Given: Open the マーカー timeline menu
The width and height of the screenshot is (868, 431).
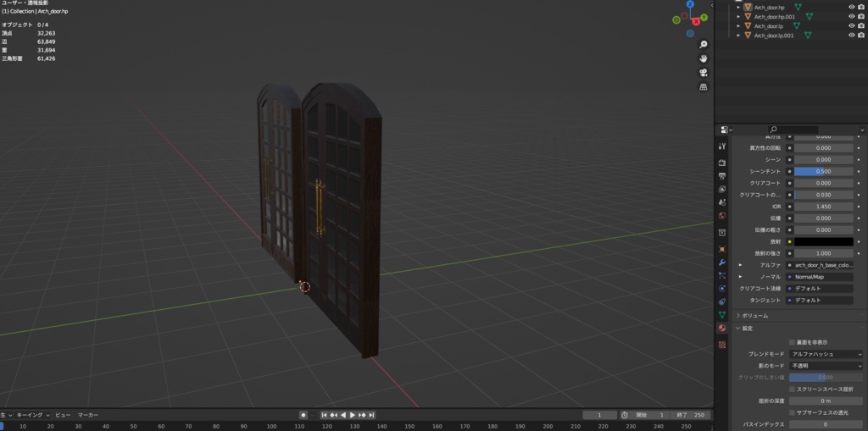Looking at the screenshot, I should pyautogui.click(x=88, y=415).
